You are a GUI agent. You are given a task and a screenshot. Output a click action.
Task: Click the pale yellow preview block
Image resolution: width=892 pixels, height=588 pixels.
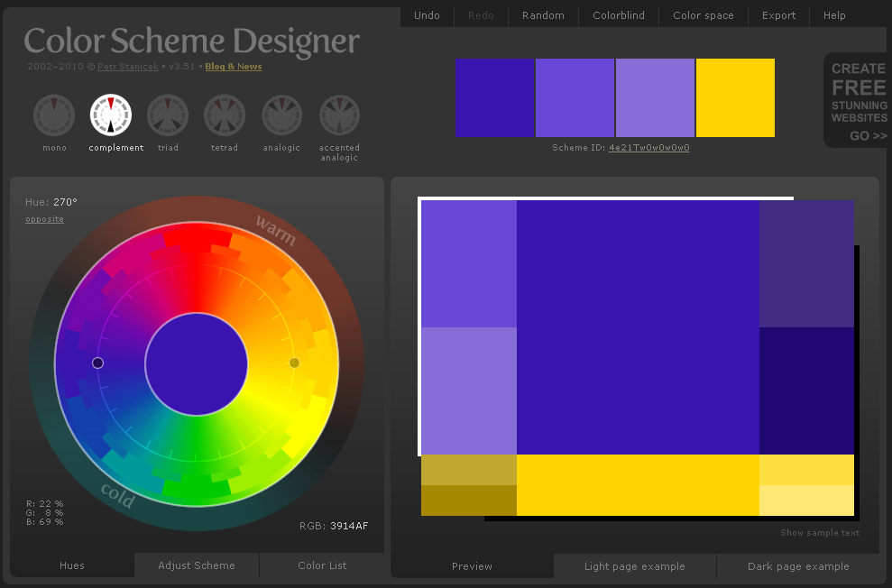point(806,501)
